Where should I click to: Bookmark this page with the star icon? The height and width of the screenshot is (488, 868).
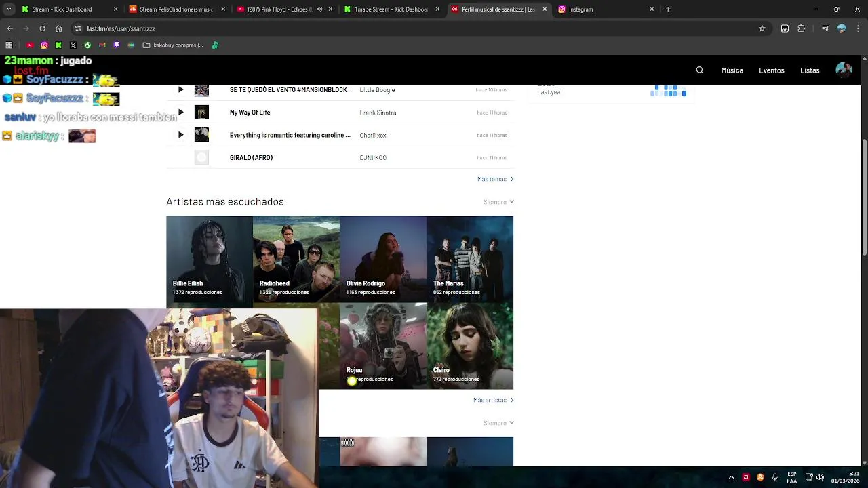pyautogui.click(x=762, y=28)
